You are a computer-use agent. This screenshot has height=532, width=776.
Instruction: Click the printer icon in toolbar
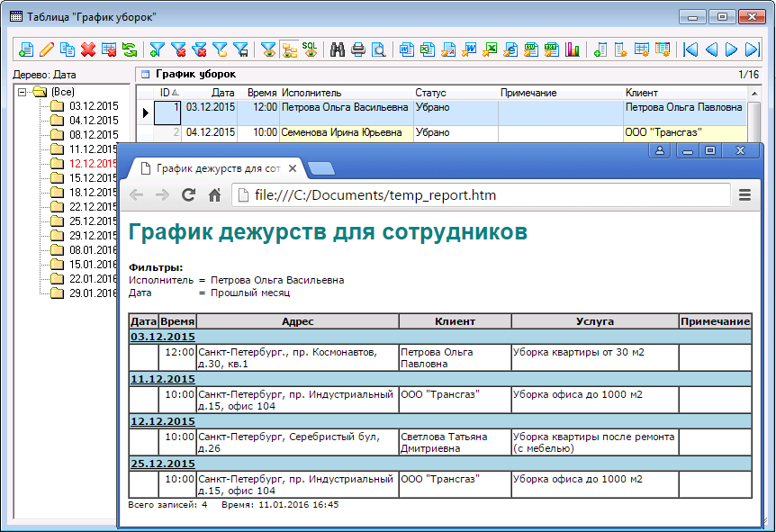pos(358,50)
